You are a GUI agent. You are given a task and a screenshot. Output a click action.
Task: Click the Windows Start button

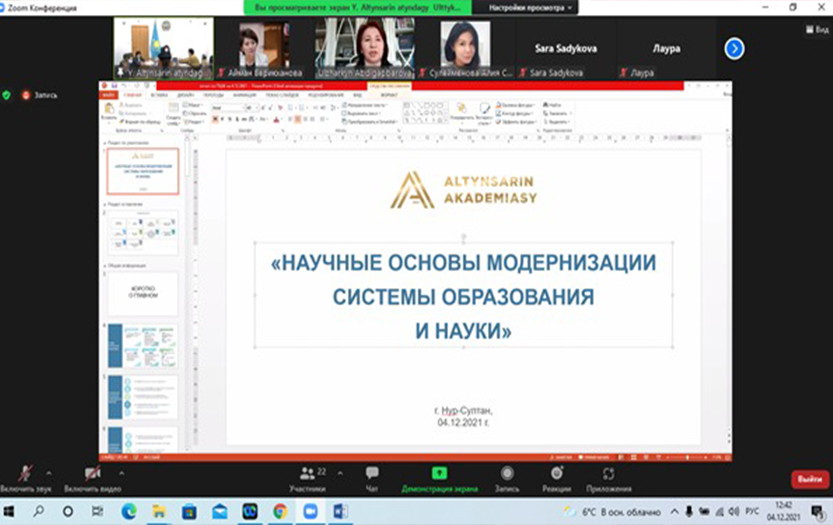coord(10,511)
